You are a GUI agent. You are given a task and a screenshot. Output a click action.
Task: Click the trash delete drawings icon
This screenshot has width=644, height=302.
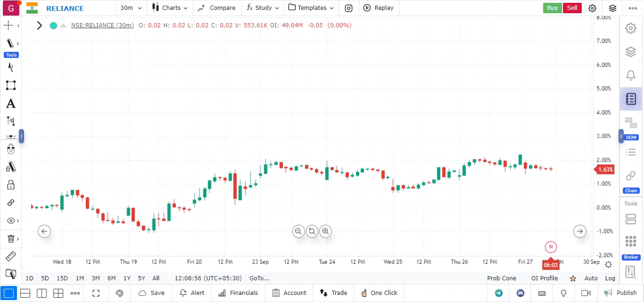click(10, 239)
